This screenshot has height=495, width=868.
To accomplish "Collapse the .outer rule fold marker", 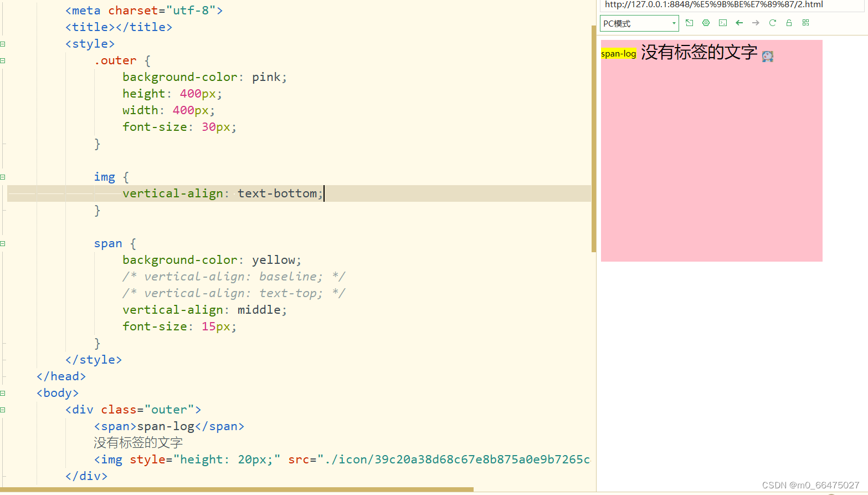I will pos(3,60).
